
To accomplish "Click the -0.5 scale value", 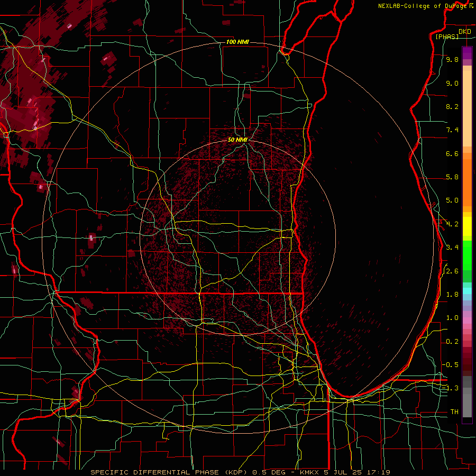I will coord(450,365).
